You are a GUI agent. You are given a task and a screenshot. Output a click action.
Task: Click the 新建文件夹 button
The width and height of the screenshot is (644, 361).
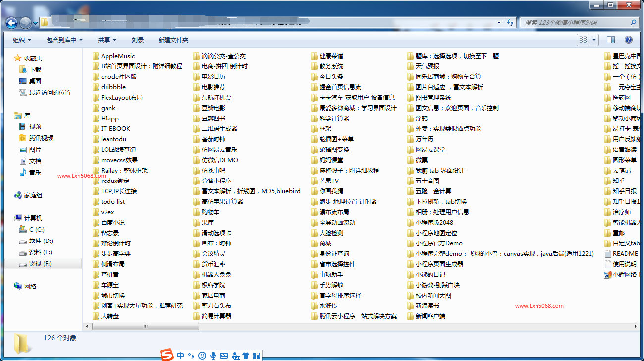(173, 40)
